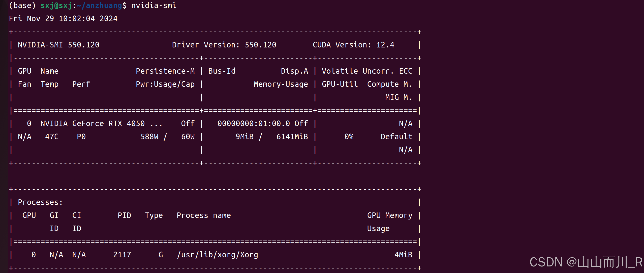This screenshot has height=273, width=644.
Task: Click the 'Compute M.' header
Action: (390, 84)
